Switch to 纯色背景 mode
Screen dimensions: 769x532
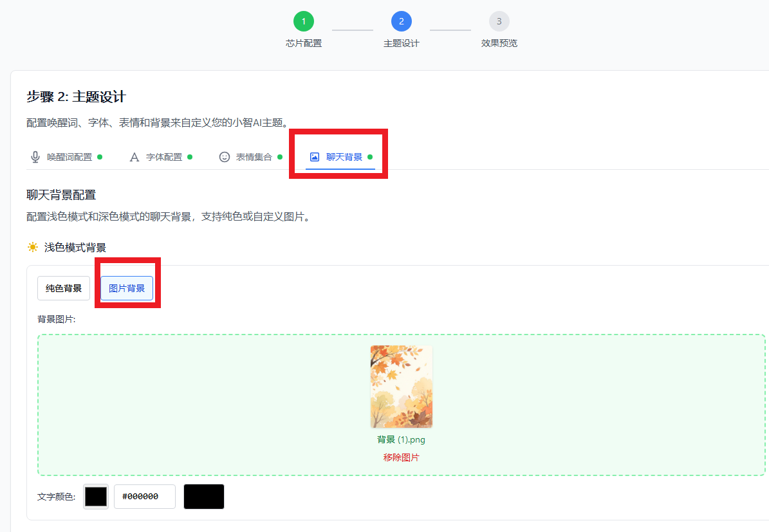64,288
